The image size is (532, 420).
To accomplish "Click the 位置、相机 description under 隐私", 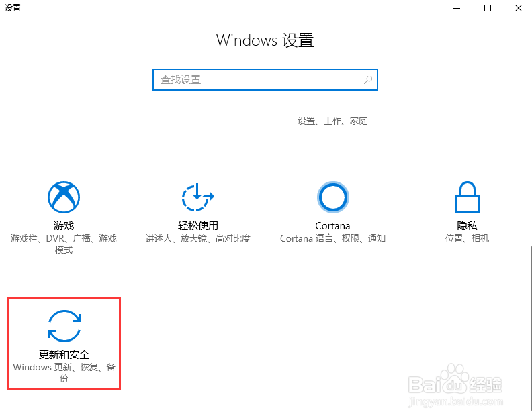I will [468, 239].
